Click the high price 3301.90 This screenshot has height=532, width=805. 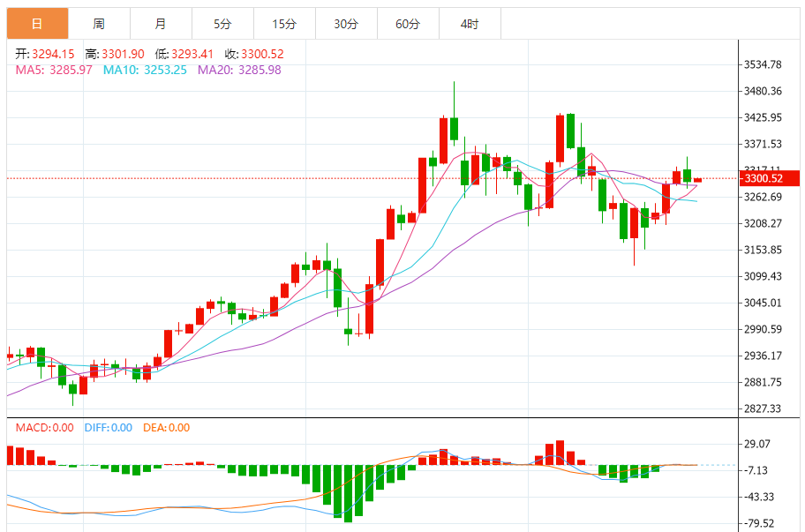click(x=123, y=54)
